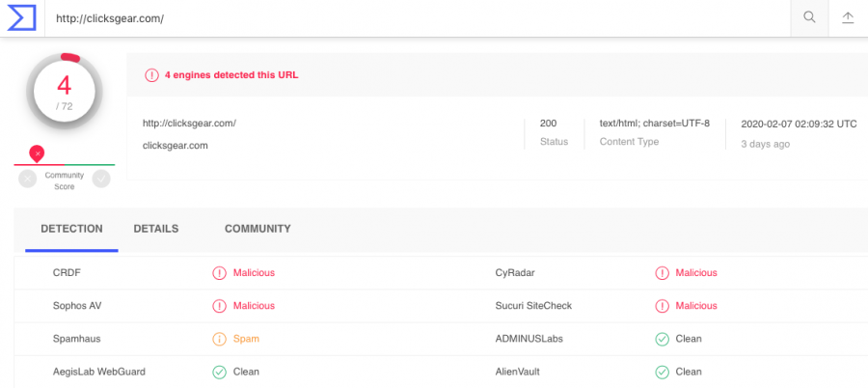868x388 pixels.
Task: Focus the URL search field
Action: [x=418, y=18]
